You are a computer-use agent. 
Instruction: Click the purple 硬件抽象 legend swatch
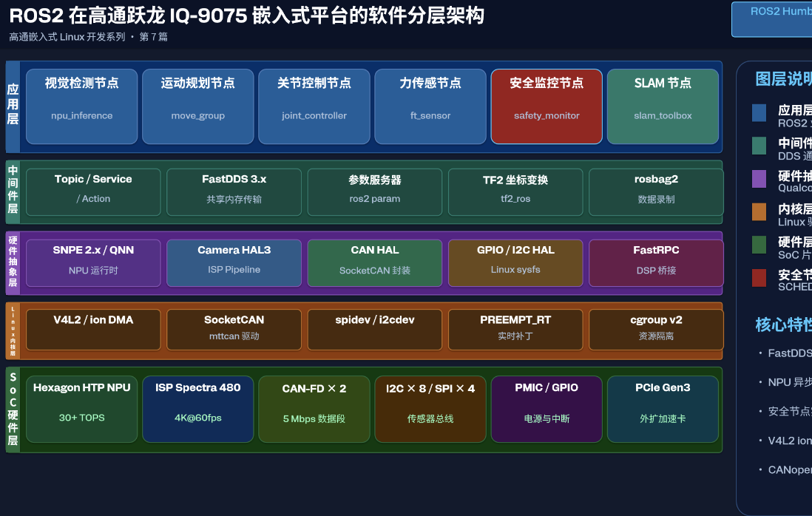(x=759, y=179)
